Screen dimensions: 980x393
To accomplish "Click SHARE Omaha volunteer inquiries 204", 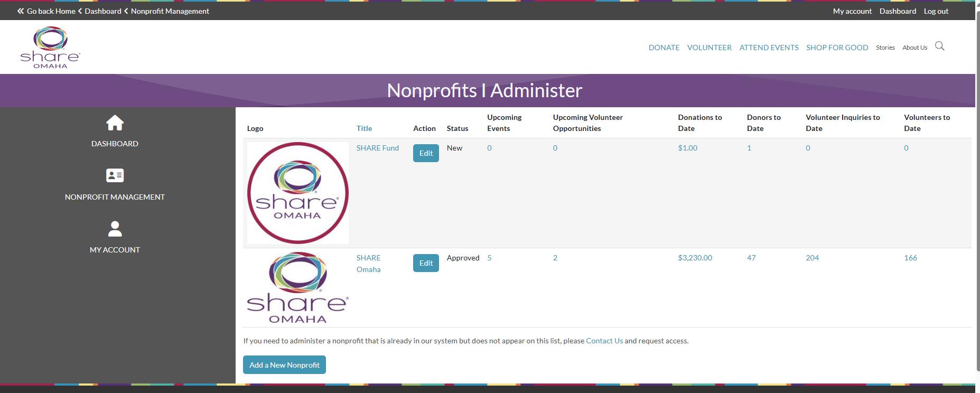I will point(813,258).
